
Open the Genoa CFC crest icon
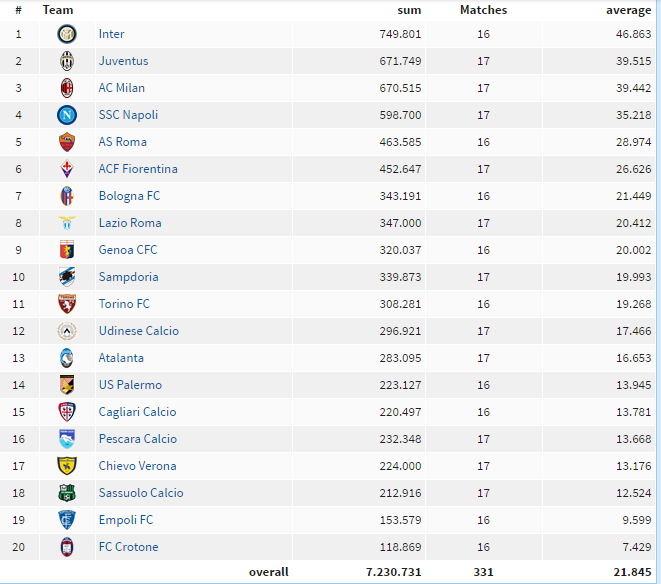[67, 250]
